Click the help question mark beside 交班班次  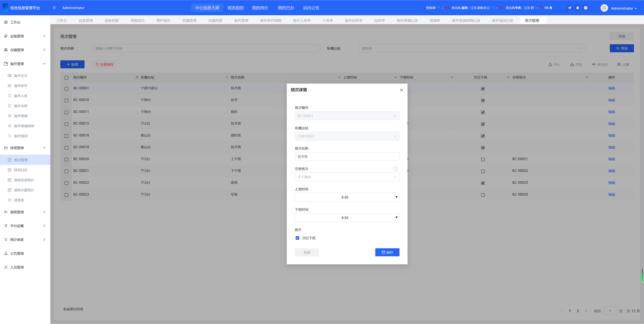click(395, 169)
